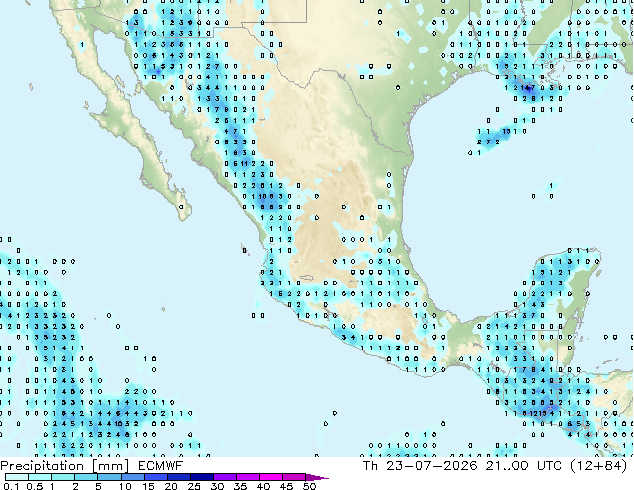Click the legend value label '50'
This screenshot has width=634, height=490.
pyautogui.click(x=309, y=486)
